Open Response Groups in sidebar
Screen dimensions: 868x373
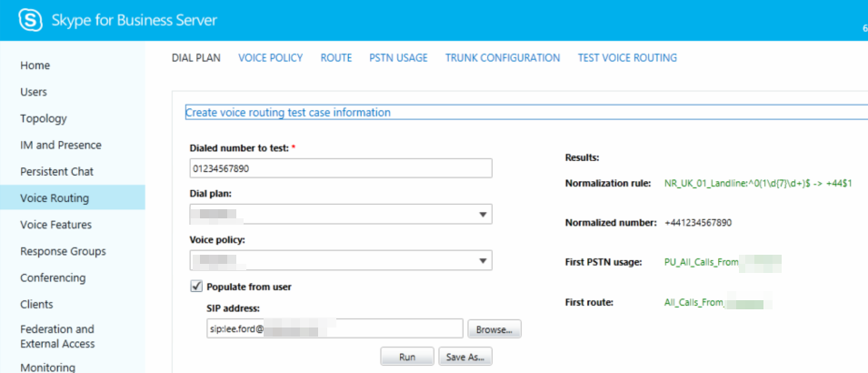pos(63,252)
